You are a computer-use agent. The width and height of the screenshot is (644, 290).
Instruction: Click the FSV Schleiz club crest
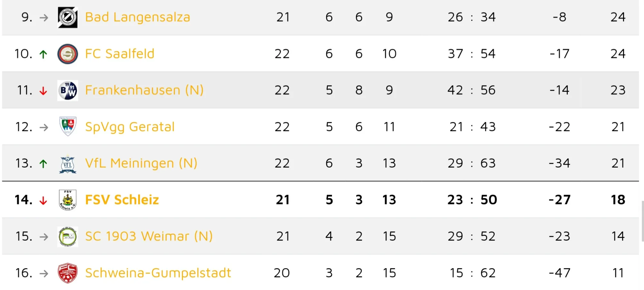pyautogui.click(x=68, y=200)
